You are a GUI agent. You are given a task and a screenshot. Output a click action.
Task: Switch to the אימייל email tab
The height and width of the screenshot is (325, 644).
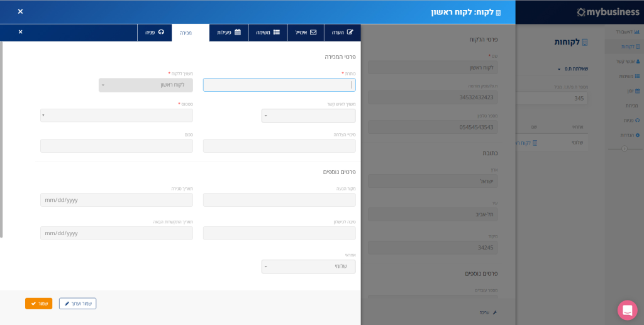306,33
